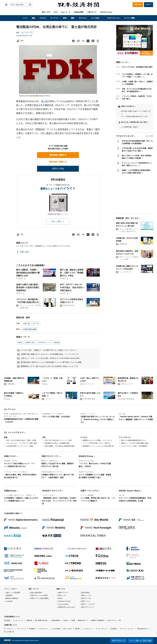Expand the ビジネス menu in blue navigation
Viewport: 157px width, 644px height.
[43, 18]
